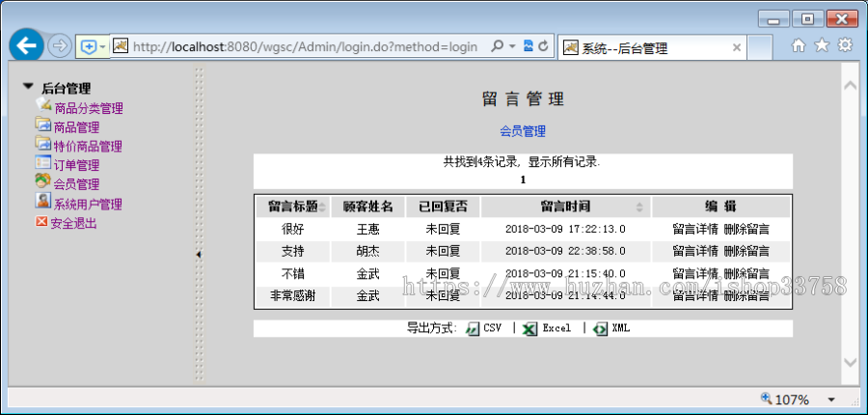Click the browser Home icon
Screen dimensions: 868x415
[x=799, y=46]
